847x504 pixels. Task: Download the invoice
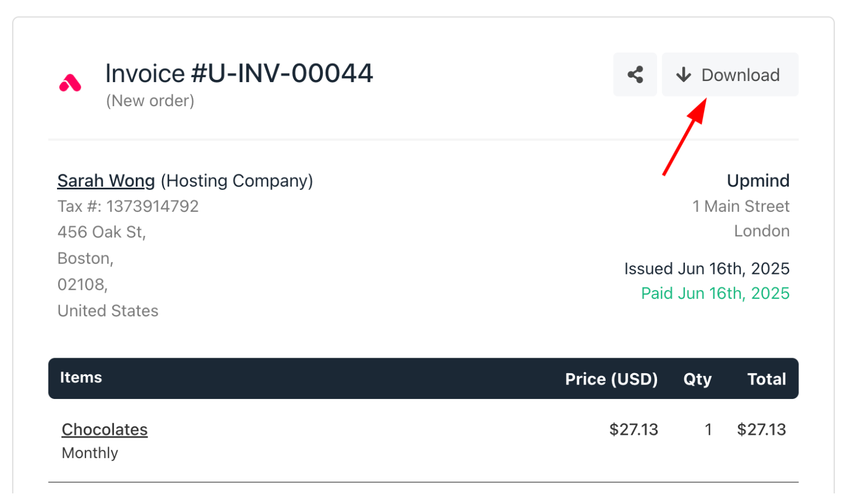pyautogui.click(x=730, y=74)
